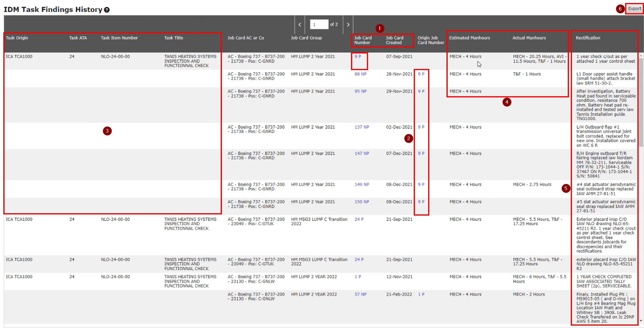The height and width of the screenshot is (328, 644).
Task: Open job card 57 NP link
Action: click(360, 294)
